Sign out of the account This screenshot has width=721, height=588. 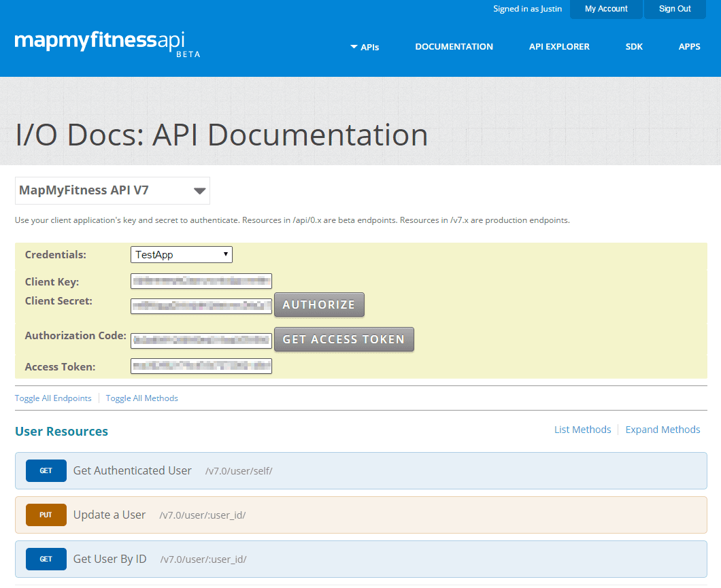click(675, 9)
